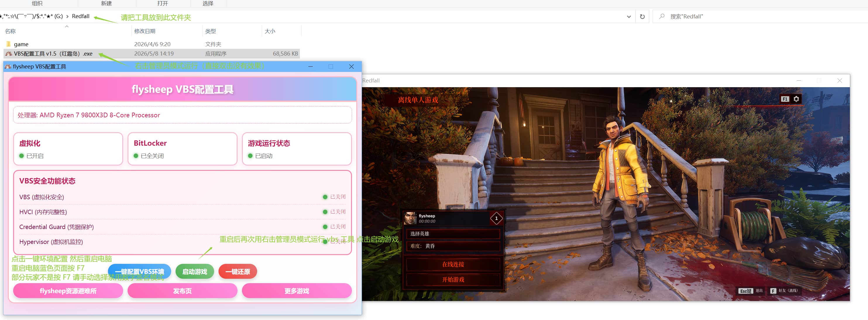Click Redfall in the address breadcrumb
The height and width of the screenshot is (320, 868).
[80, 16]
